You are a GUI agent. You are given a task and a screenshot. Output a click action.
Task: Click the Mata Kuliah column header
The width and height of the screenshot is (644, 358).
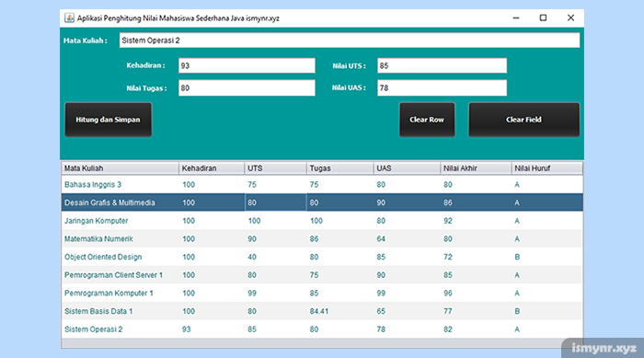120,168
